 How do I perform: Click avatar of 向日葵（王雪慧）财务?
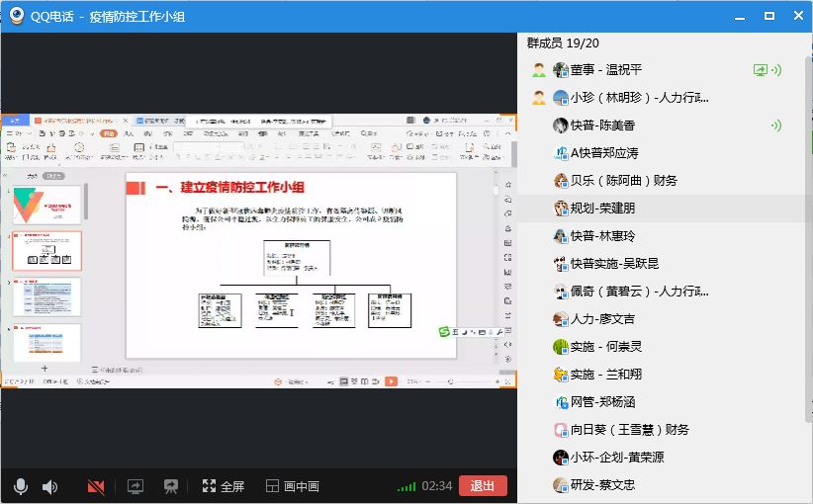pos(560,430)
